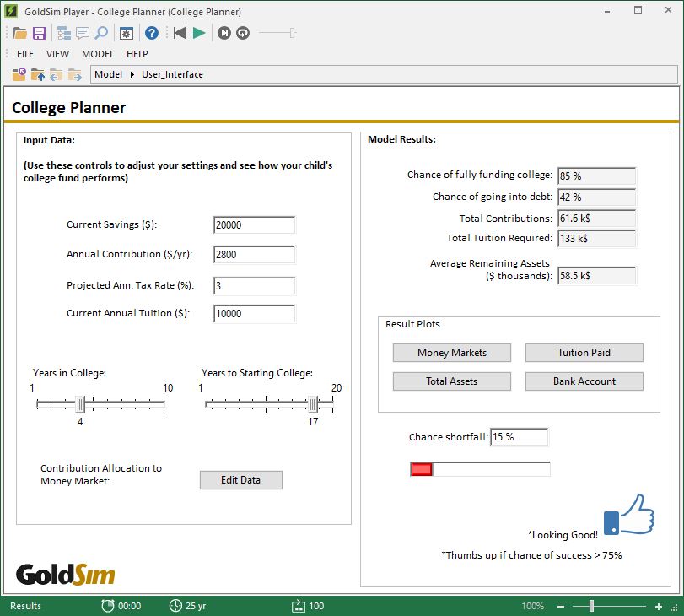Image resolution: width=684 pixels, height=616 pixels.
Task: Open Help question-mark icon
Action: click(x=151, y=33)
